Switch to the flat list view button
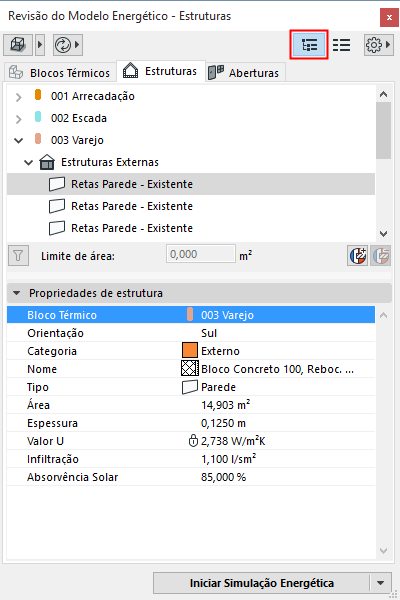This screenshot has height=600, width=400. [341, 45]
